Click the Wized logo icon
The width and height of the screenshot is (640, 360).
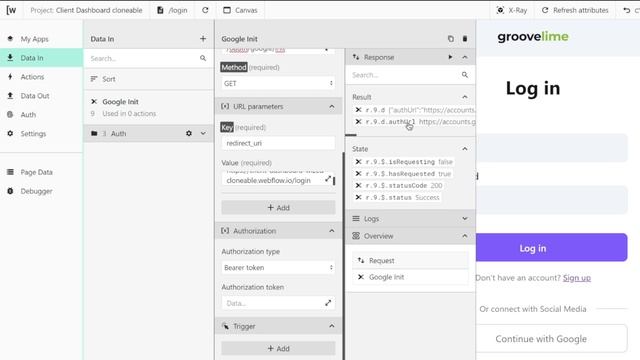click(x=11, y=10)
